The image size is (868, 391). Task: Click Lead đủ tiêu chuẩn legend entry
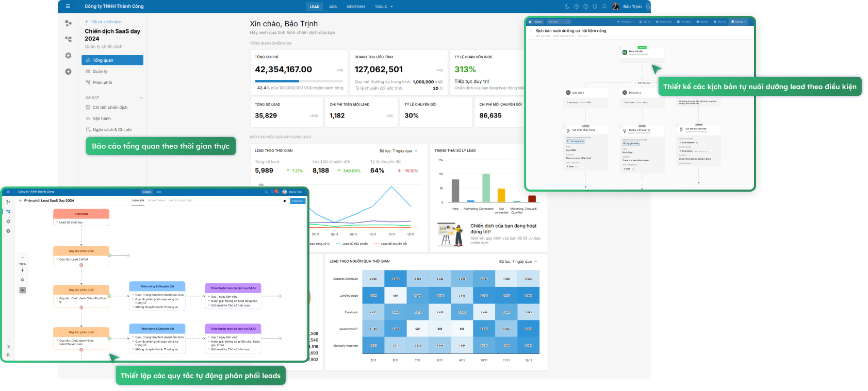[x=352, y=244]
